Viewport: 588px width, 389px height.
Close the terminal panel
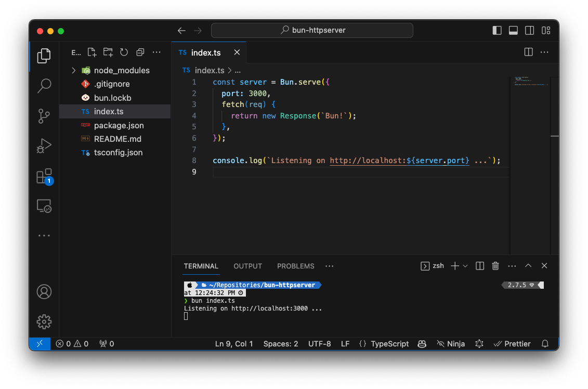pos(544,266)
